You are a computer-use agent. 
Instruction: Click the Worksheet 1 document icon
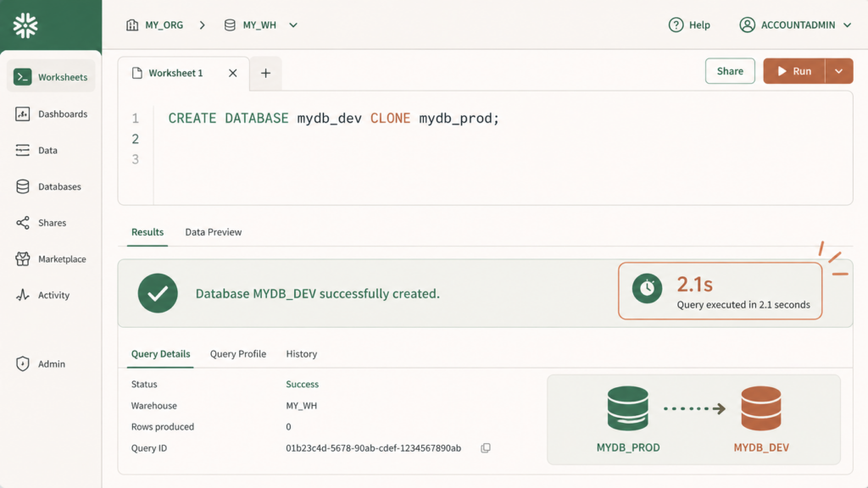click(137, 73)
